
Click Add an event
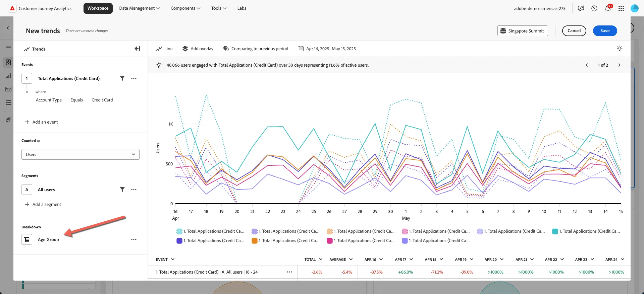[x=41, y=122]
